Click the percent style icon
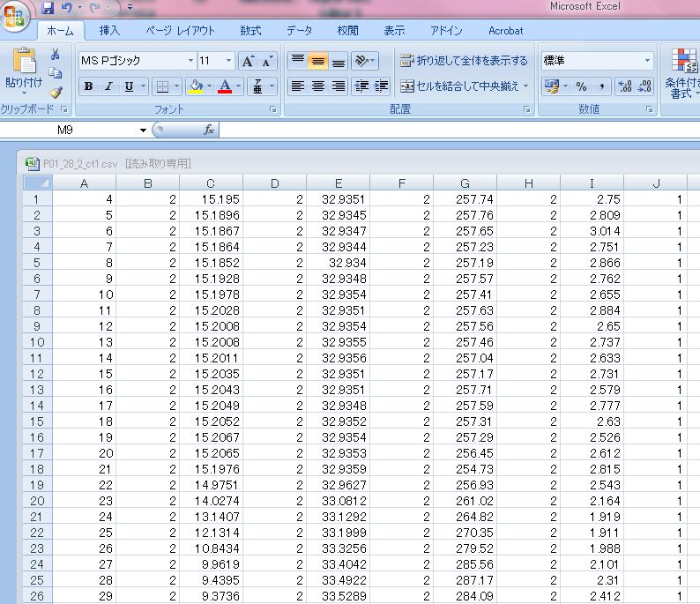This screenshot has width=700, height=604. click(581, 86)
